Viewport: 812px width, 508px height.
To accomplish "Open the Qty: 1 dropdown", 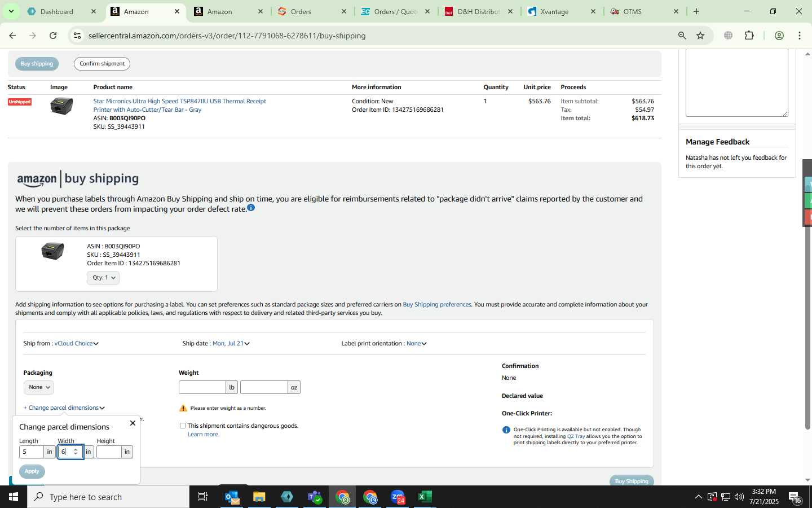I will pyautogui.click(x=103, y=278).
